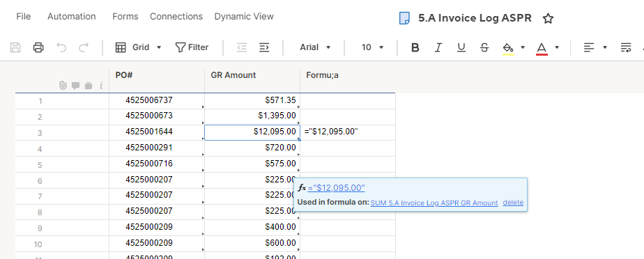Image resolution: width=644 pixels, height=259 pixels.
Task: Open the Connections menu
Action: click(x=176, y=17)
